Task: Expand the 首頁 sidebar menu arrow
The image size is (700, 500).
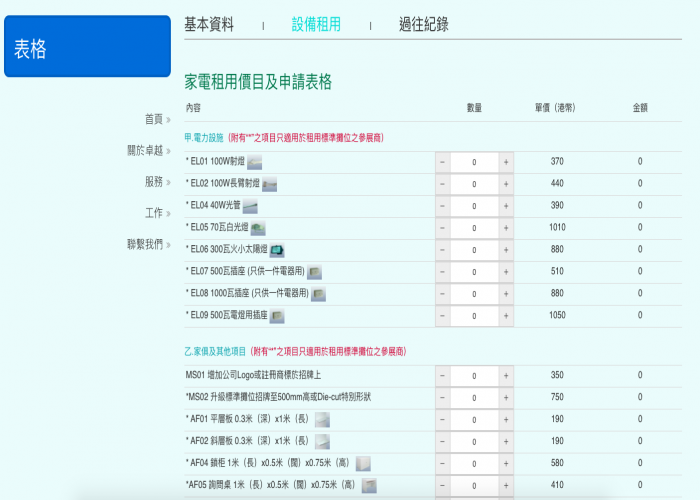Action: pos(168,120)
